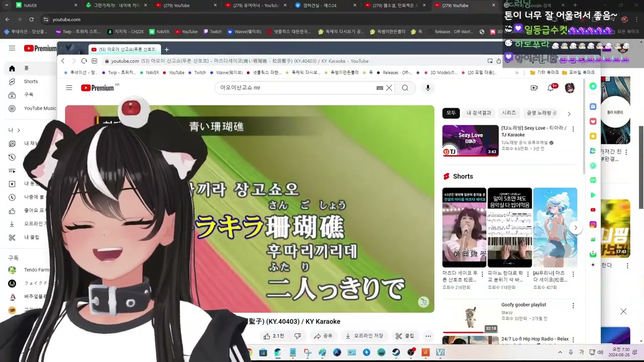Image resolution: width=644 pixels, height=362 pixels.
Task: Reload the front window page
Action: coord(84,61)
